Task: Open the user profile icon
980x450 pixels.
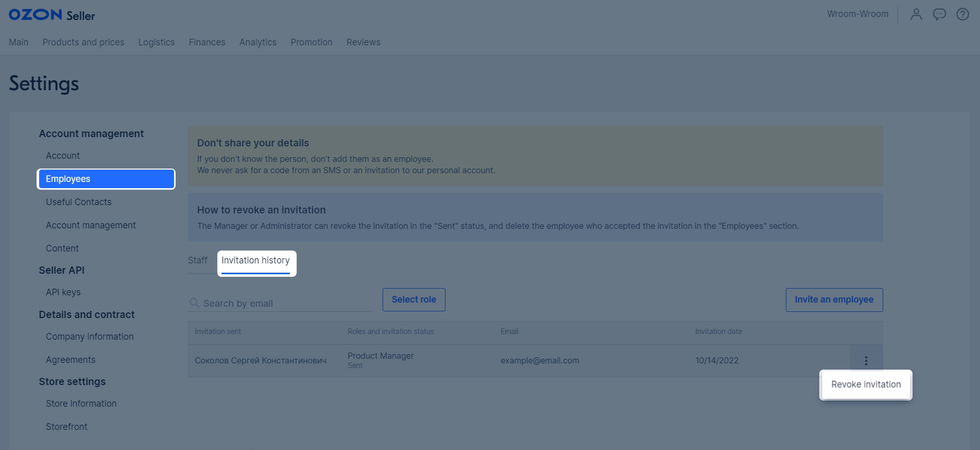Action: (x=916, y=14)
